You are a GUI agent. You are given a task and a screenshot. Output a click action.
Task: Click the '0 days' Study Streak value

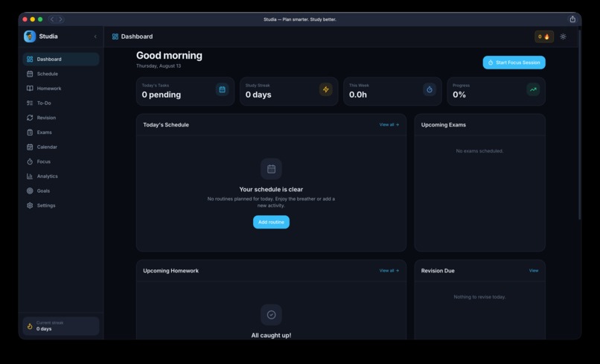click(x=258, y=95)
